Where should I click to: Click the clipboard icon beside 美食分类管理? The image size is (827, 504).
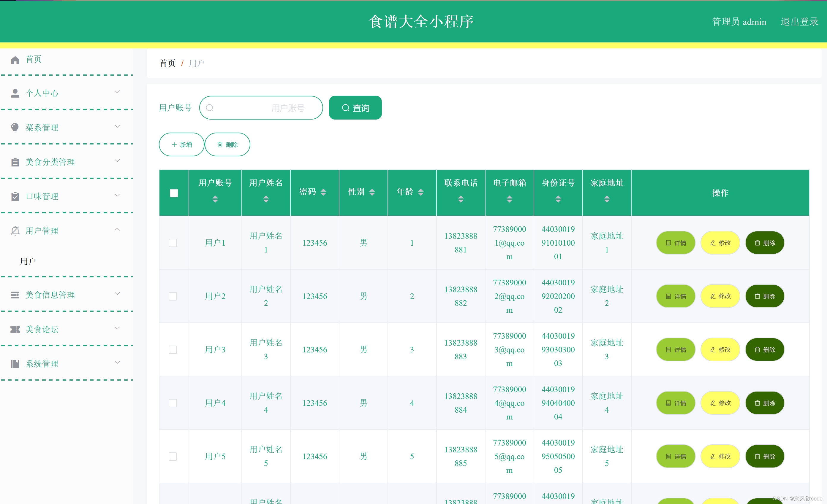[x=15, y=162]
